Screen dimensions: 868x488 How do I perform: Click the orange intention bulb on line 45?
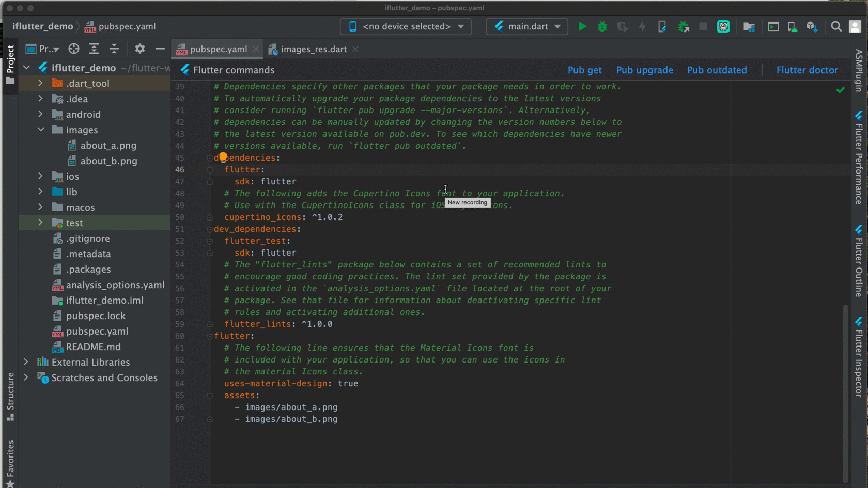(x=223, y=156)
